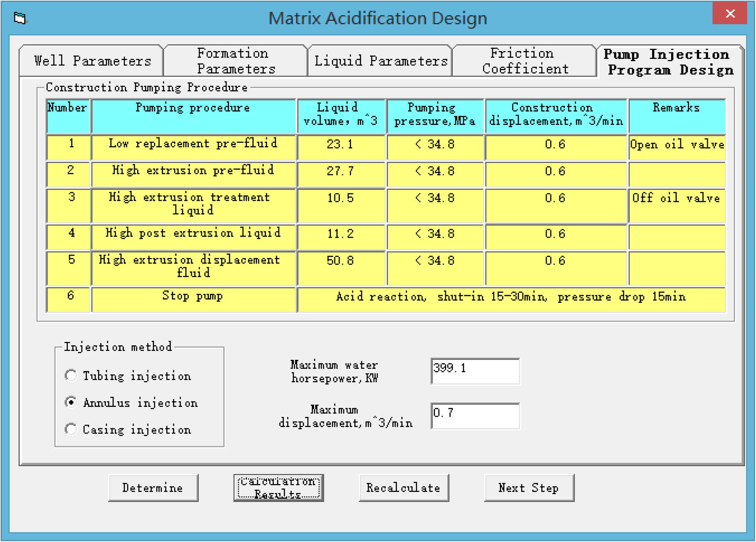Click the Determine button
Viewport: 756px width, 542px height.
pos(153,487)
